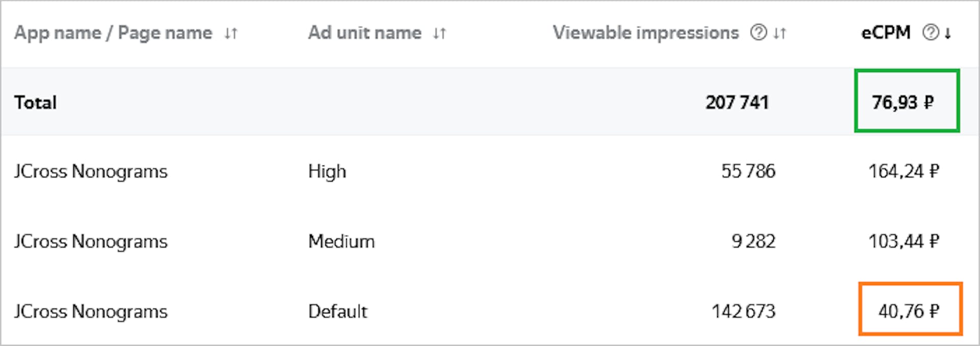
Task: Click App name / Page name header
Action: 113,33
